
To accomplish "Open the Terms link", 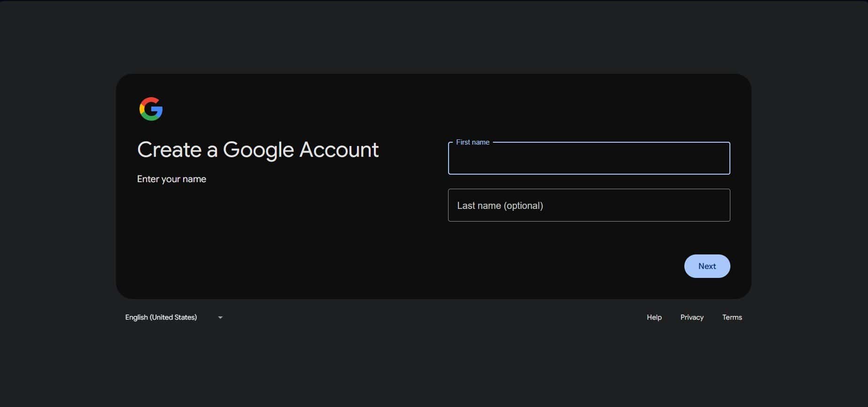I will tap(732, 317).
